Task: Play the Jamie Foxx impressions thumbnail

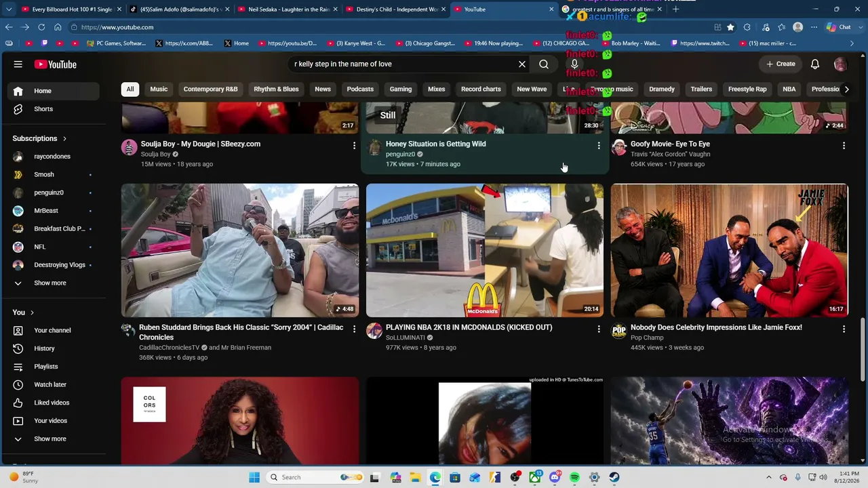Action: [730, 250]
